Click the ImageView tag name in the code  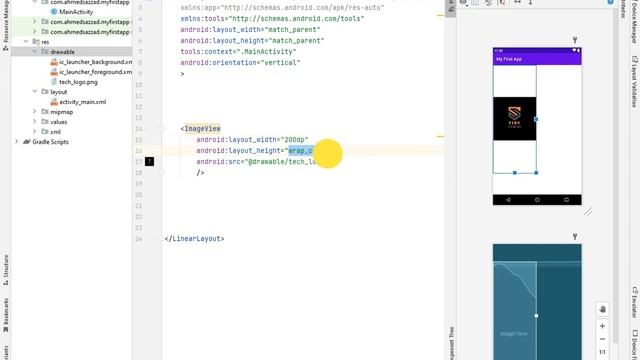point(202,129)
